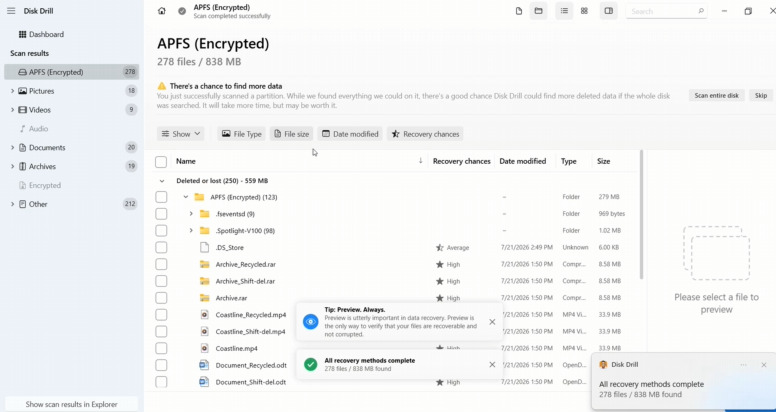
Task: Click the scan status checkmark icon
Action: 182,11
